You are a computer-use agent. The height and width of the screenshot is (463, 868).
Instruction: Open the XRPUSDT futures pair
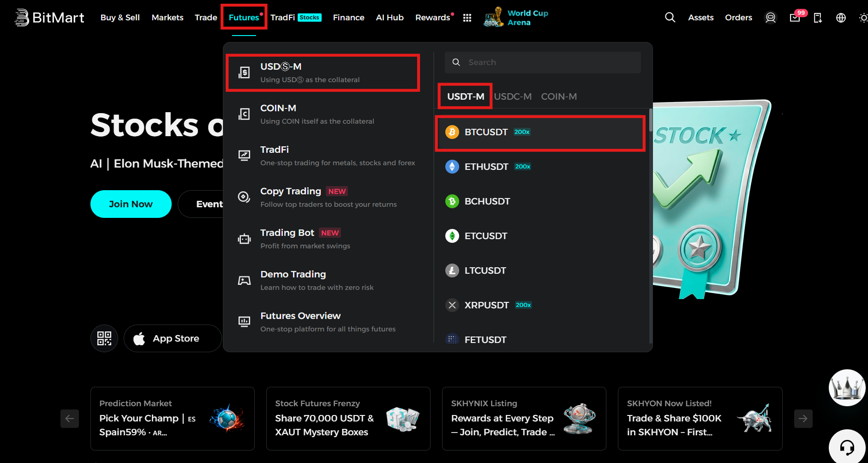pyautogui.click(x=540, y=305)
